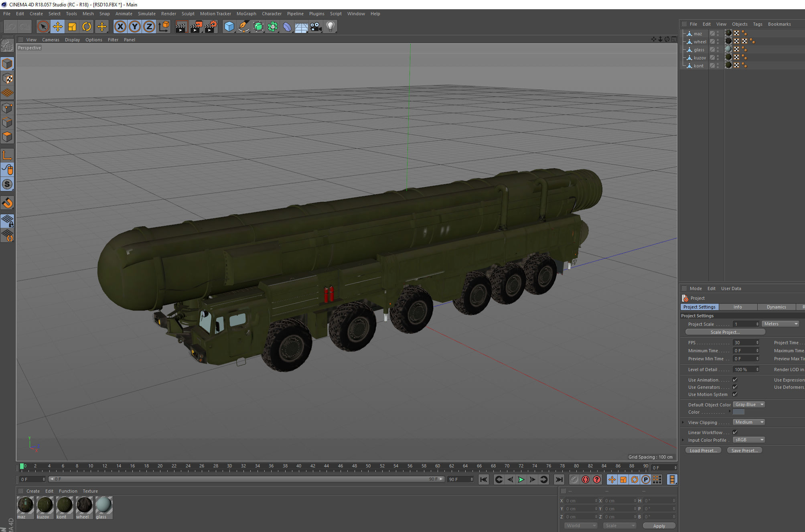
Task: Open the Meters unit dropdown
Action: [x=780, y=324]
